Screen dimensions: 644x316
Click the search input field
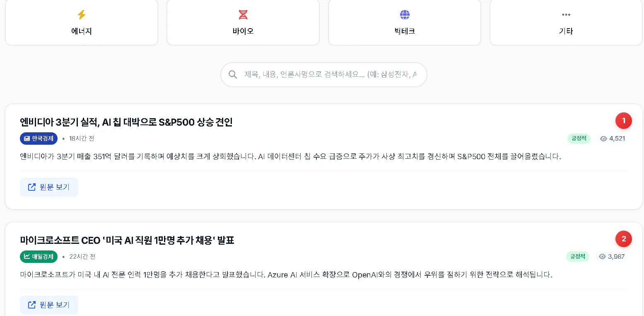pyautogui.click(x=323, y=74)
